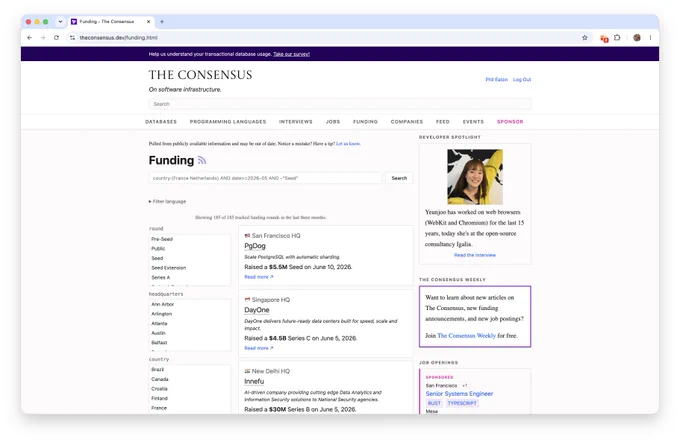Select Public in round filter
The height and width of the screenshot is (442, 680).
tap(158, 249)
